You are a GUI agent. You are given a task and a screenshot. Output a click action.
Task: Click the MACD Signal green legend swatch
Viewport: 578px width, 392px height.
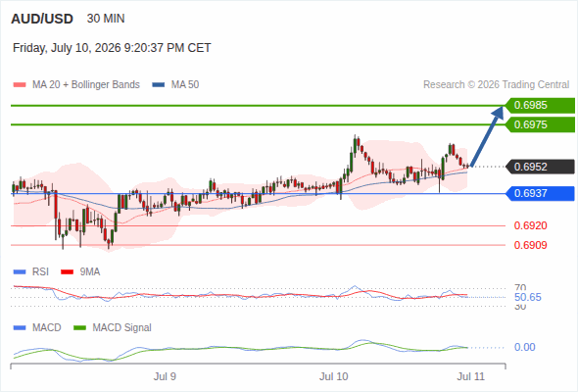click(x=79, y=328)
